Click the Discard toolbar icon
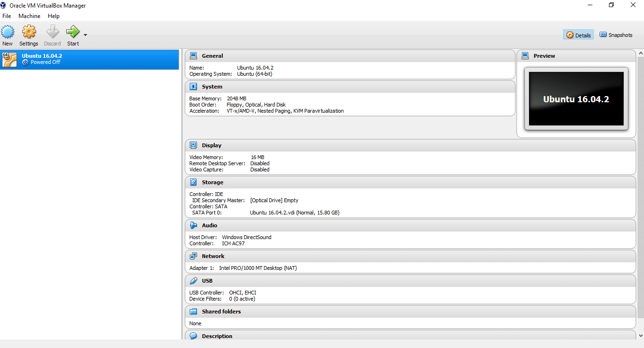Image resolution: width=644 pixels, height=348 pixels. click(x=52, y=32)
